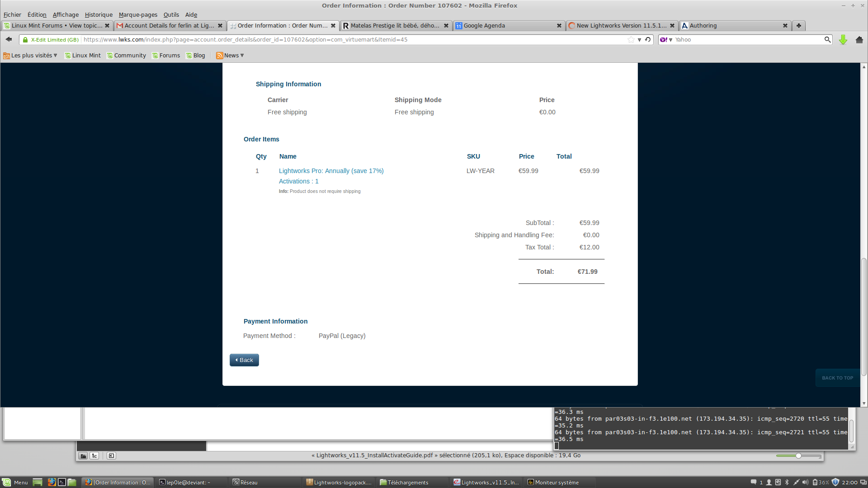Click the BACK TO TOP button
The image size is (868, 488).
point(837,378)
